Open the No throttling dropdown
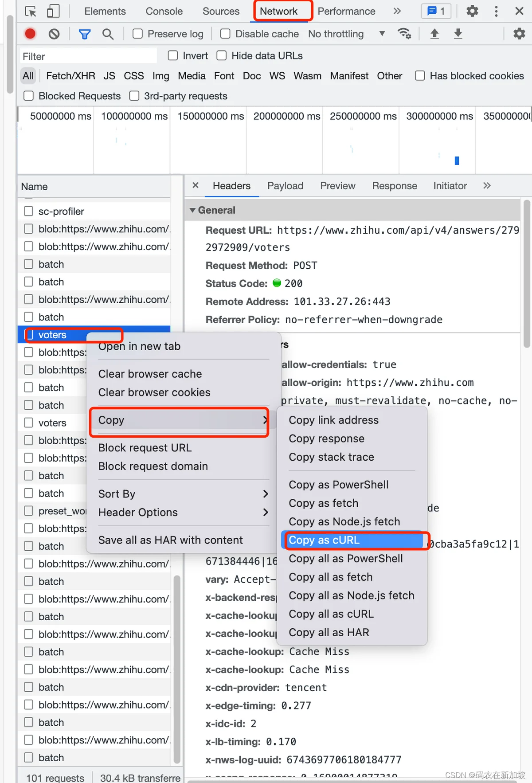The height and width of the screenshot is (783, 532). tap(346, 34)
